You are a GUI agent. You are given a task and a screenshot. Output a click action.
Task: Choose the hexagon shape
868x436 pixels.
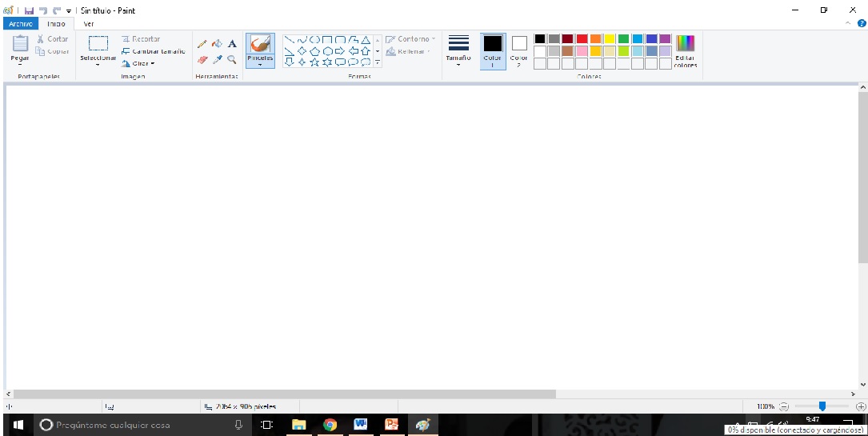327,51
